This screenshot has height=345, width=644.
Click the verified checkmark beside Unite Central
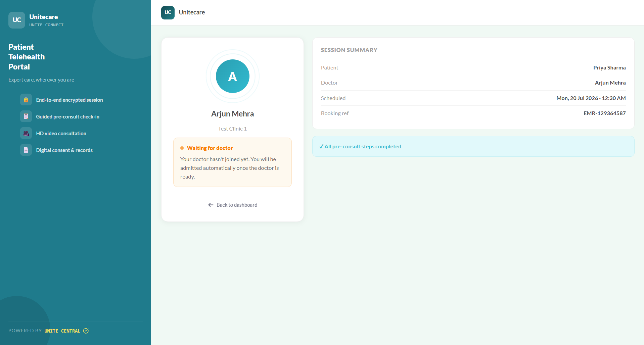(x=86, y=331)
